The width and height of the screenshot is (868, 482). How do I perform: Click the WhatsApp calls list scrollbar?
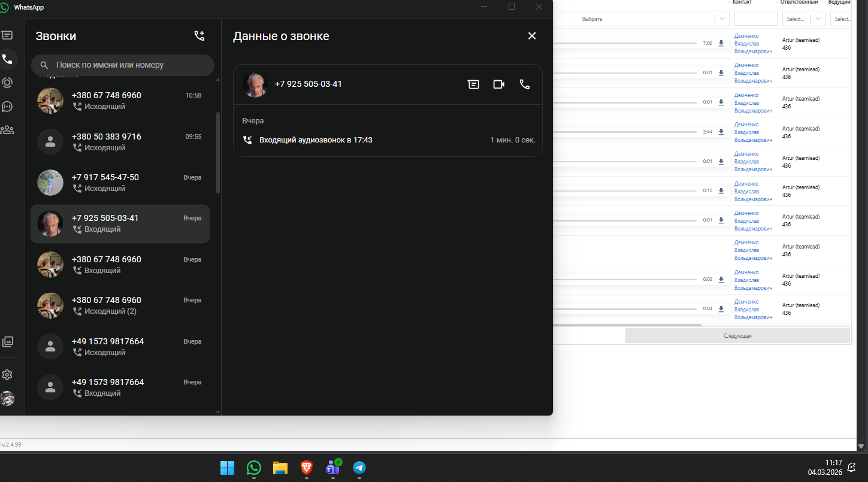(x=218, y=153)
